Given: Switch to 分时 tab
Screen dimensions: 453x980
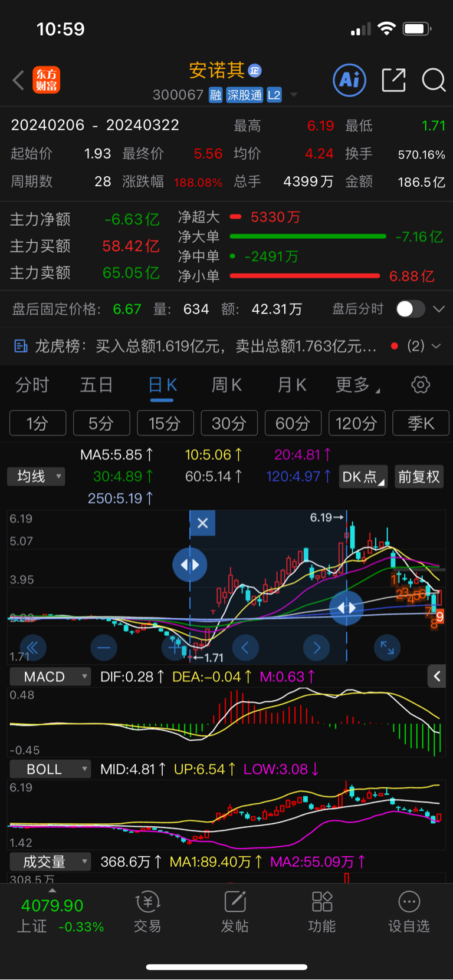Looking at the screenshot, I should click(x=32, y=385).
